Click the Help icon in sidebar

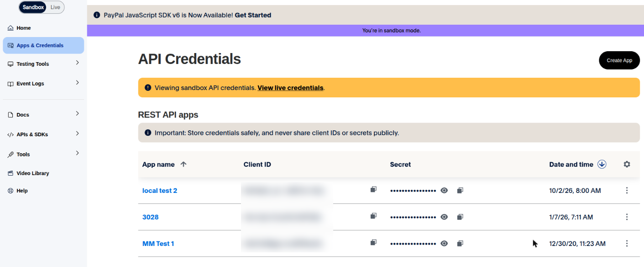click(10, 191)
